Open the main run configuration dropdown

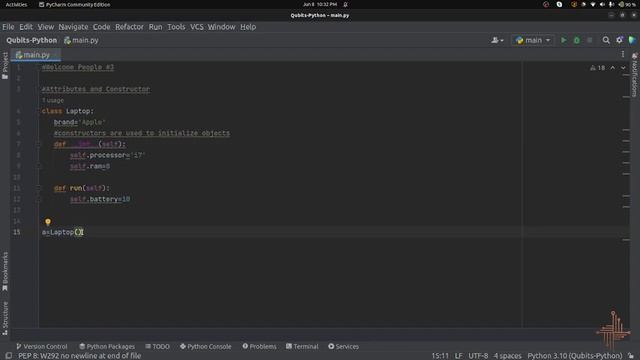tap(533, 40)
